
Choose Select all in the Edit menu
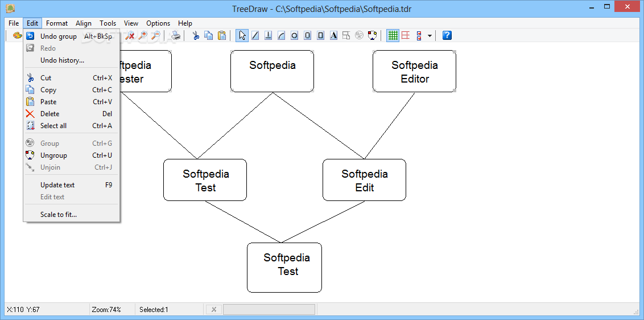(x=71, y=125)
